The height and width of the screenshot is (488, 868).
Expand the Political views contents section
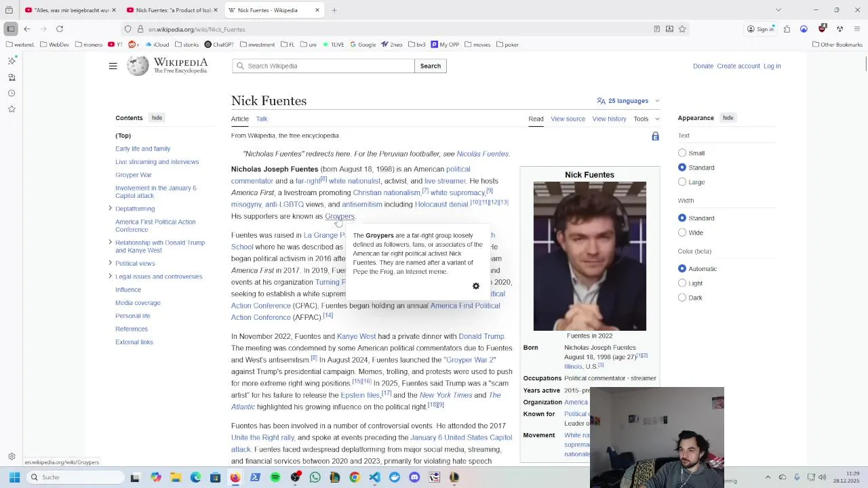coord(110,263)
